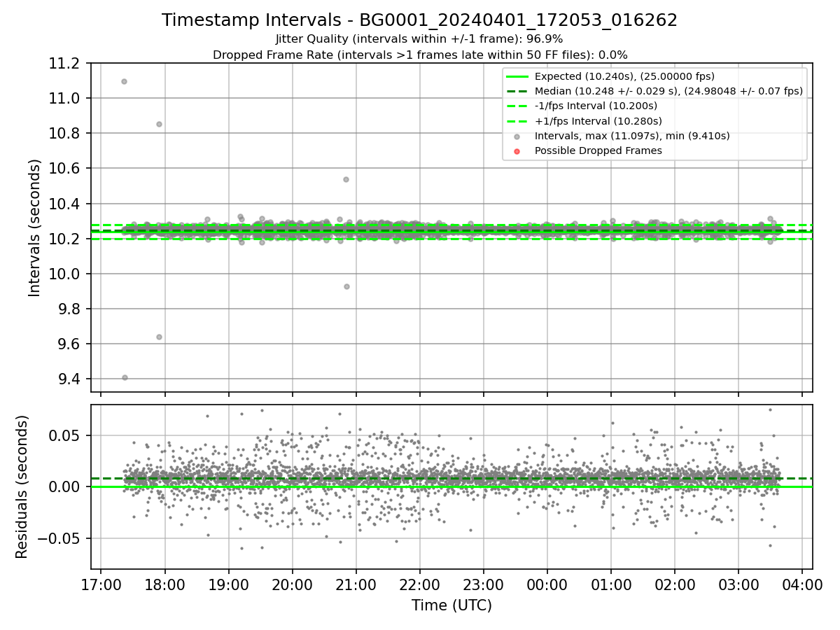Click the "22:00" x-axis tick label
840x630 pixels.
(419, 585)
